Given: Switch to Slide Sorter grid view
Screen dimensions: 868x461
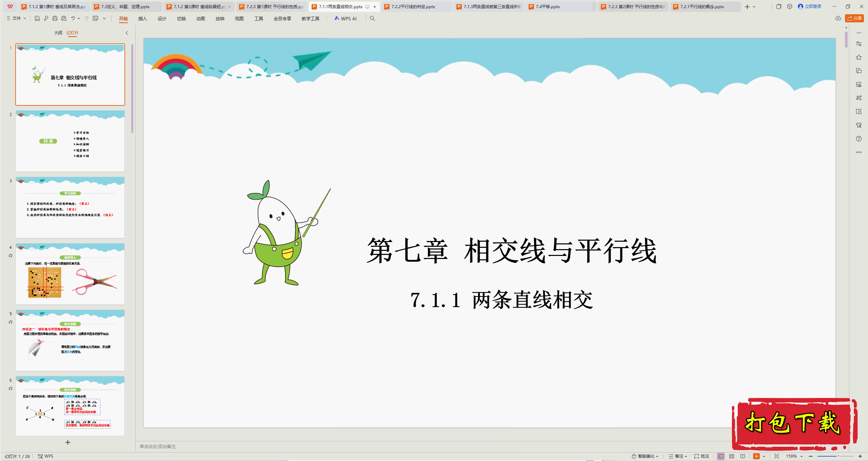Looking at the screenshot, I should (x=732, y=456).
